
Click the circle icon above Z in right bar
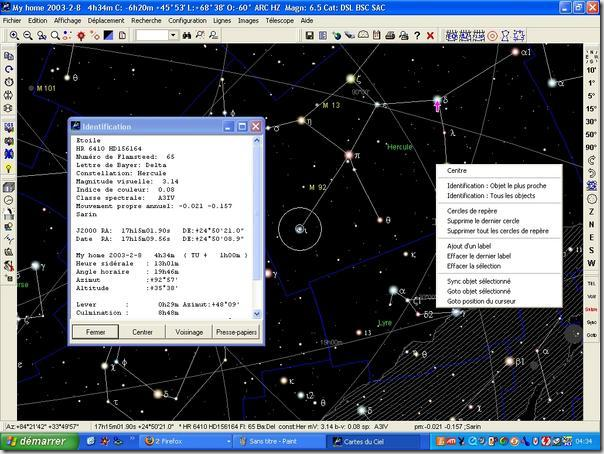(x=591, y=199)
